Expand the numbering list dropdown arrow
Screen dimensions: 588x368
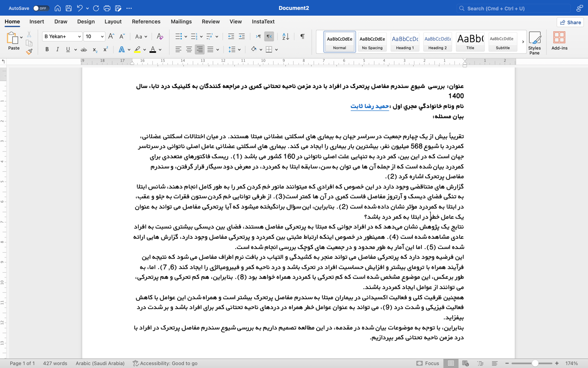201,37
